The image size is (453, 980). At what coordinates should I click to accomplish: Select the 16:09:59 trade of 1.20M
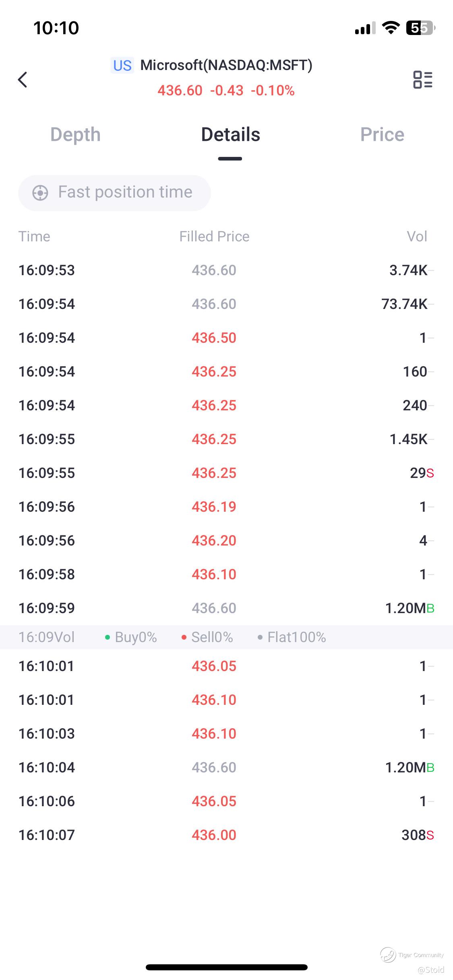[226, 608]
